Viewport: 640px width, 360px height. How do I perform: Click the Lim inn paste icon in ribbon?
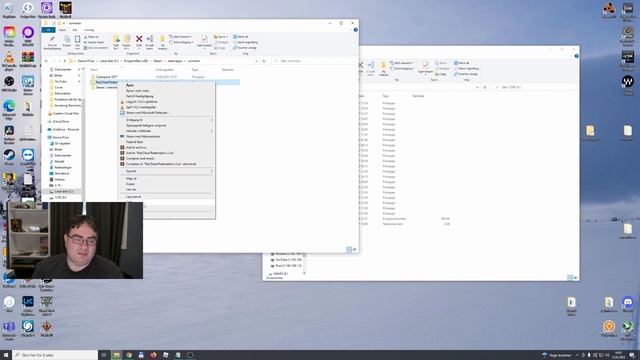click(77, 39)
